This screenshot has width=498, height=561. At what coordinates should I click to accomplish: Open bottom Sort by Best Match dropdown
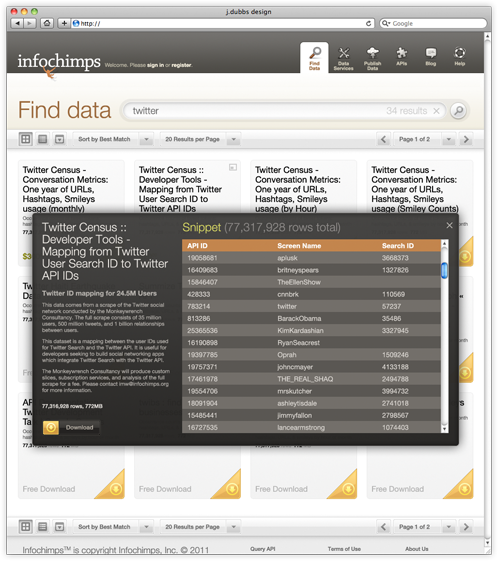(x=113, y=527)
